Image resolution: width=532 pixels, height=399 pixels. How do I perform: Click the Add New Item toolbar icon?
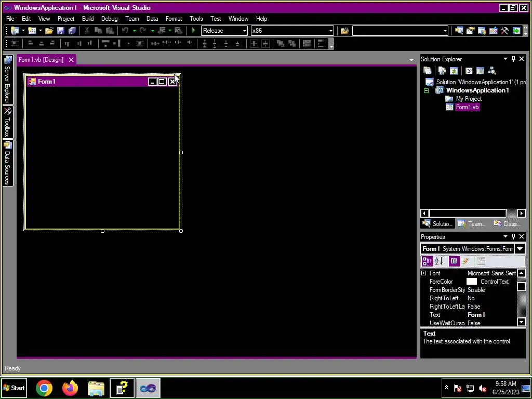pyautogui.click(x=32, y=31)
